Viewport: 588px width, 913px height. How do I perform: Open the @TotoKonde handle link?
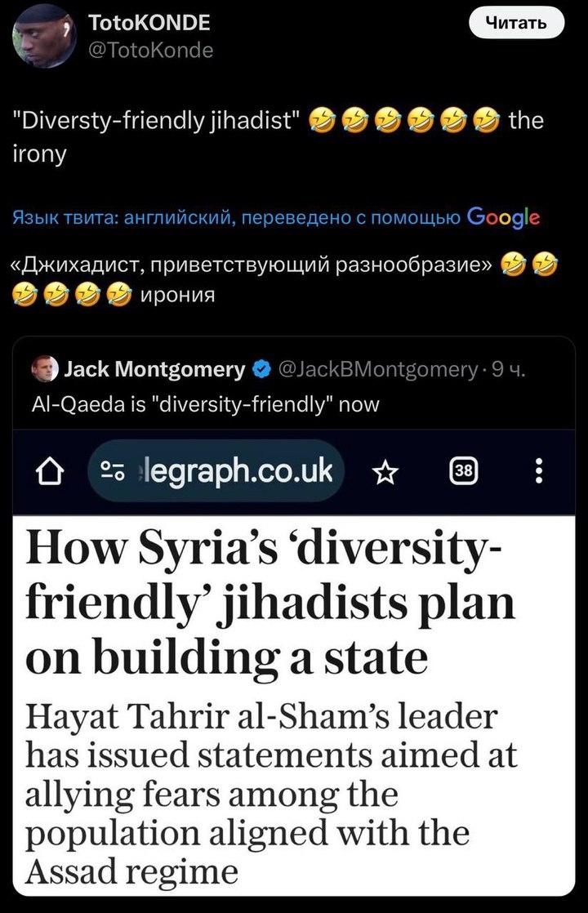[150, 50]
